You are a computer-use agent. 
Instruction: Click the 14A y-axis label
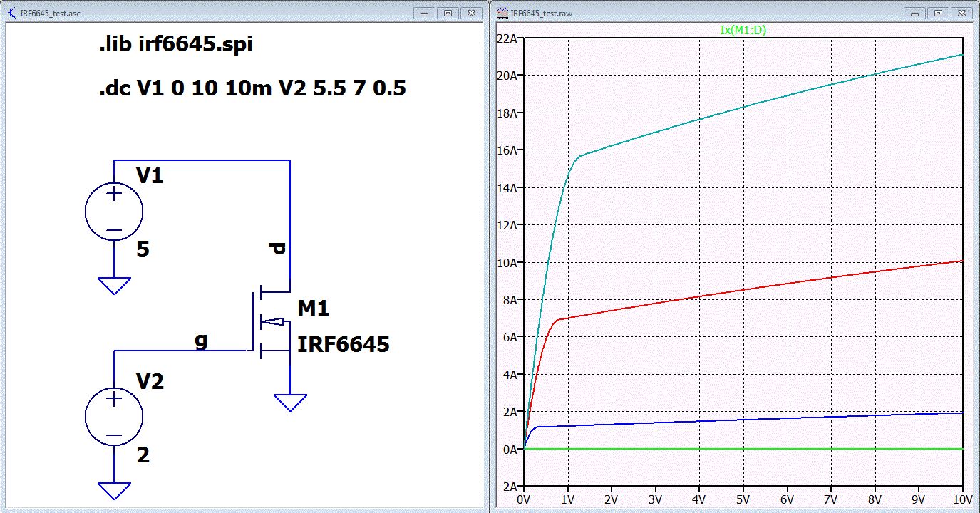[507, 188]
